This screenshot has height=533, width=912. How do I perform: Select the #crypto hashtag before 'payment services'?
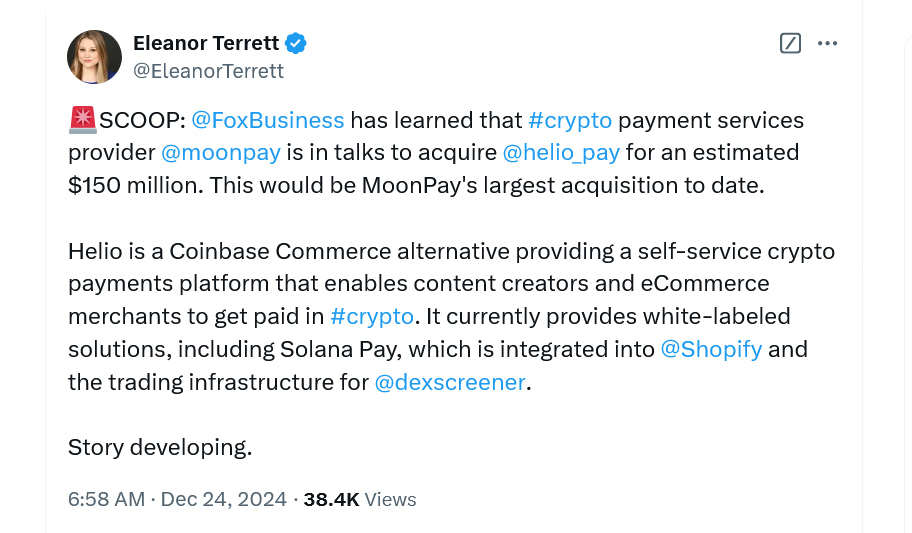(x=569, y=120)
